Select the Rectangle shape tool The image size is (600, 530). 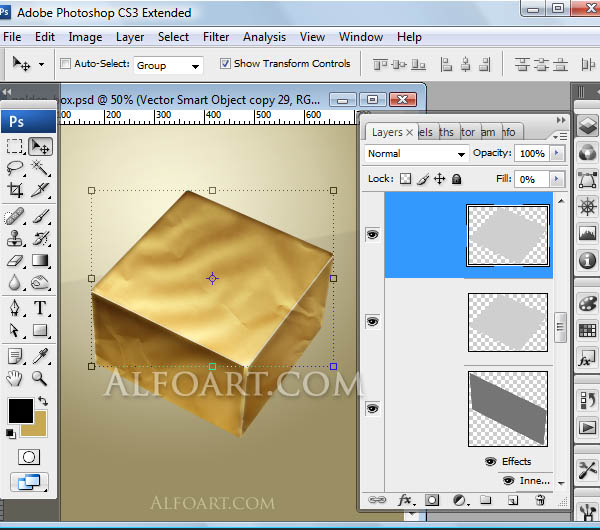coord(40,330)
